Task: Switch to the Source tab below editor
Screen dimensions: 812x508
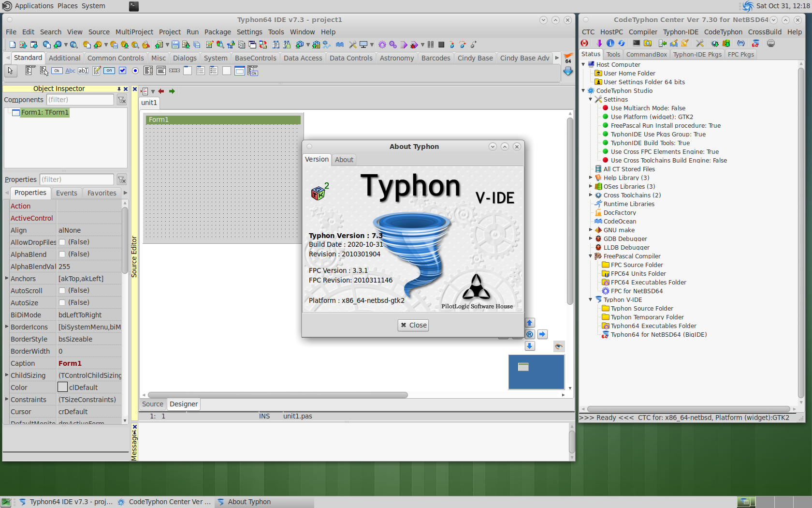Action: 152,404
